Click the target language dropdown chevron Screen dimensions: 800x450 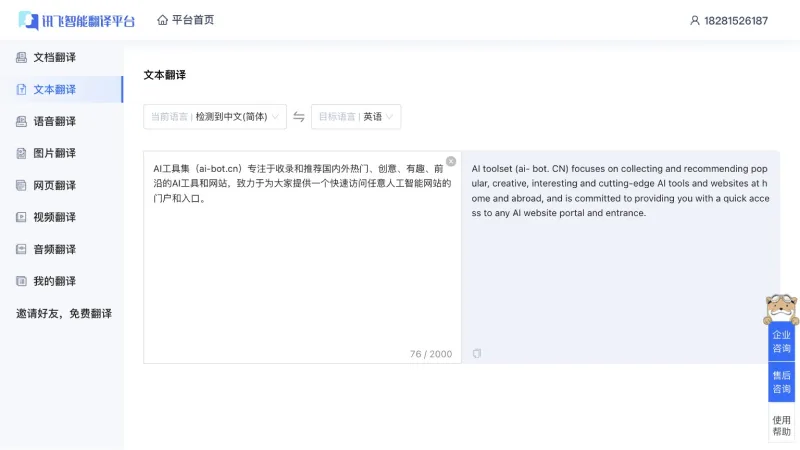point(390,117)
